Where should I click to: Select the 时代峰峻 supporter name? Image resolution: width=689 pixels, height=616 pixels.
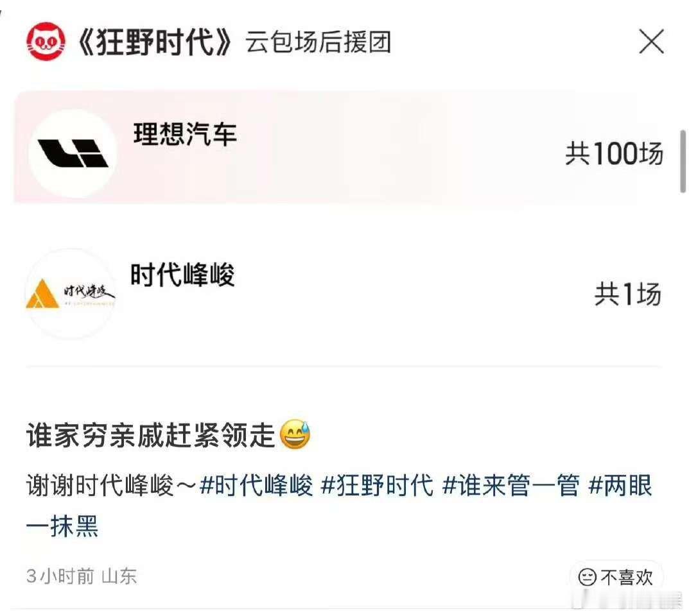pos(182,275)
